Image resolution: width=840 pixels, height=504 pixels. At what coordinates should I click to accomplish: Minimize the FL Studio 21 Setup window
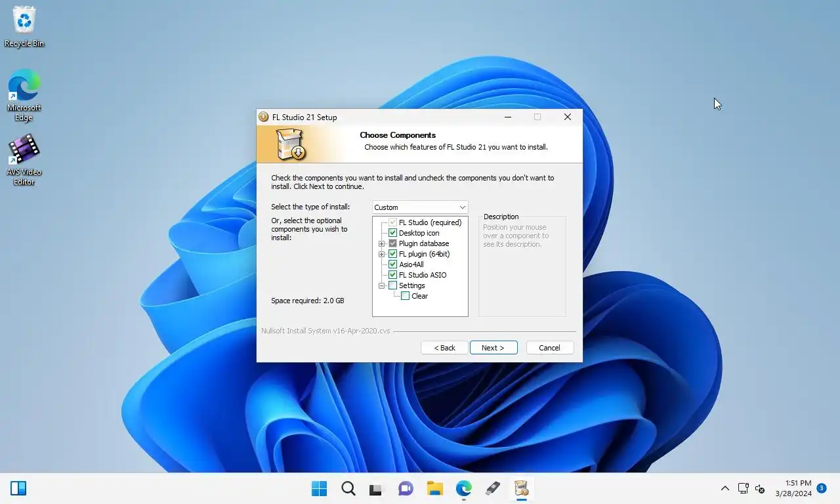coord(508,117)
